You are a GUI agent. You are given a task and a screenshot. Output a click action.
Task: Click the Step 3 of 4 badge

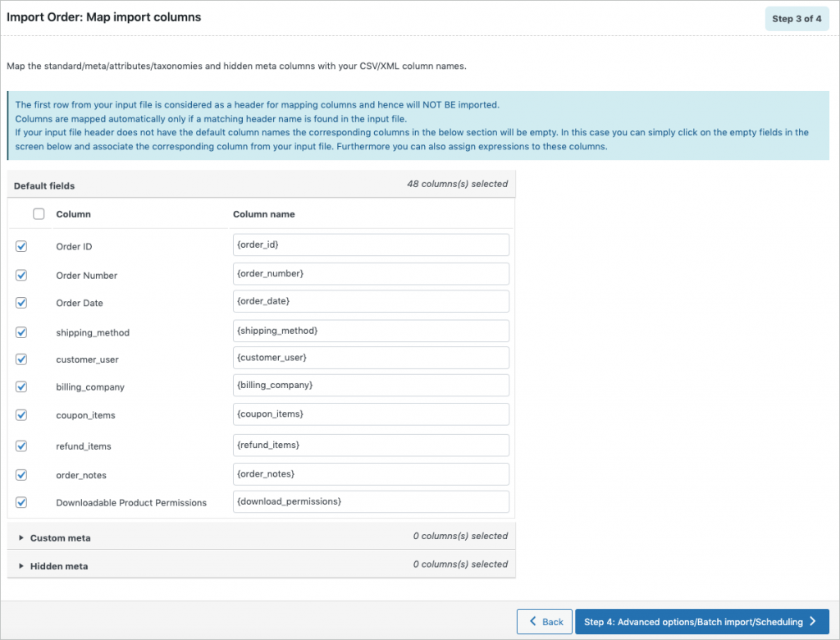[797, 19]
